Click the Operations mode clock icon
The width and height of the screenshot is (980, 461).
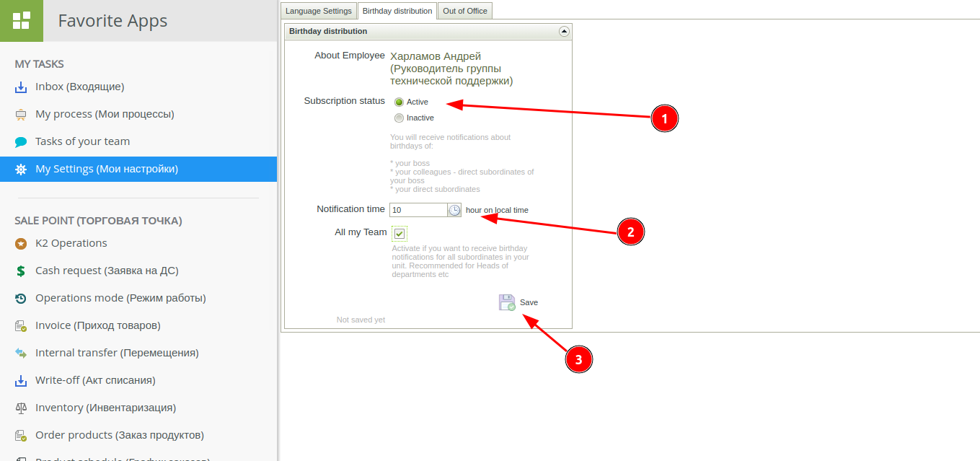point(21,298)
